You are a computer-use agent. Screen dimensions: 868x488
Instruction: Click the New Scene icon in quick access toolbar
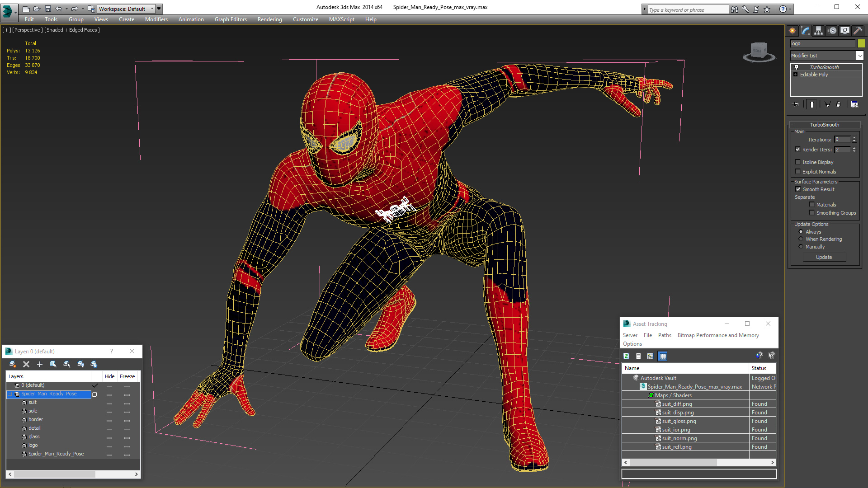26,9
